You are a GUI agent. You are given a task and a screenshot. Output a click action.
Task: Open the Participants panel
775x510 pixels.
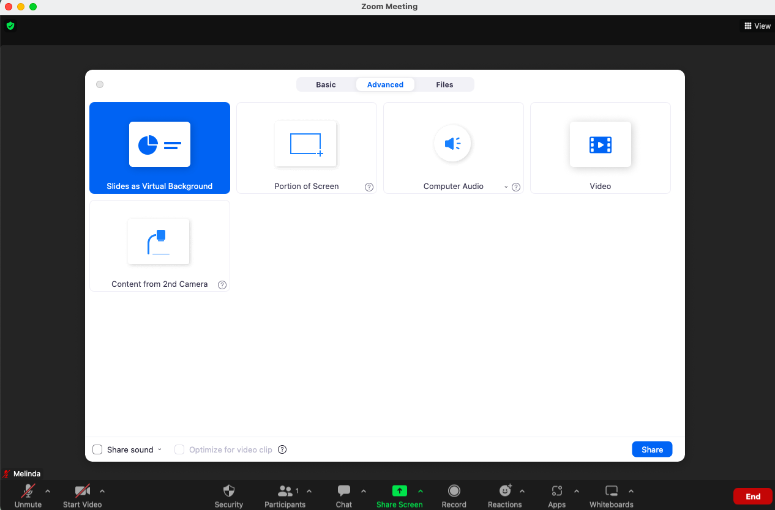click(x=285, y=496)
